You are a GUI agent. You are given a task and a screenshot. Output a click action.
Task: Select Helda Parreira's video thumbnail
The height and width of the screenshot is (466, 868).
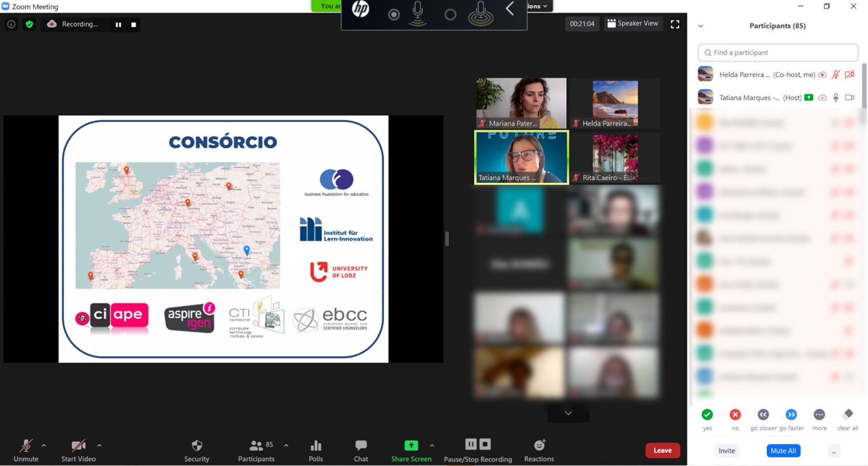coord(615,103)
